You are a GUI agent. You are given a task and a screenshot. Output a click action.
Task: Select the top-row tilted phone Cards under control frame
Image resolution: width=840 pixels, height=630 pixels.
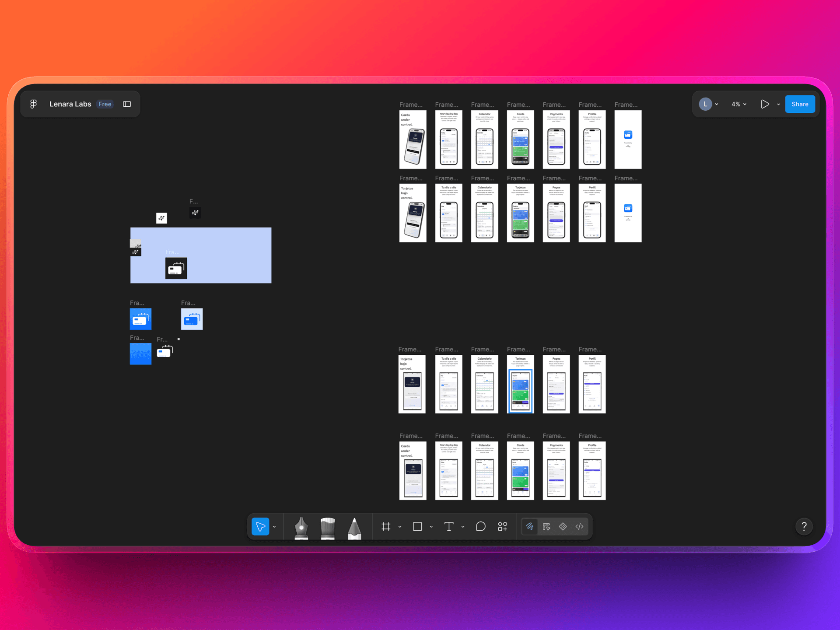pos(413,140)
